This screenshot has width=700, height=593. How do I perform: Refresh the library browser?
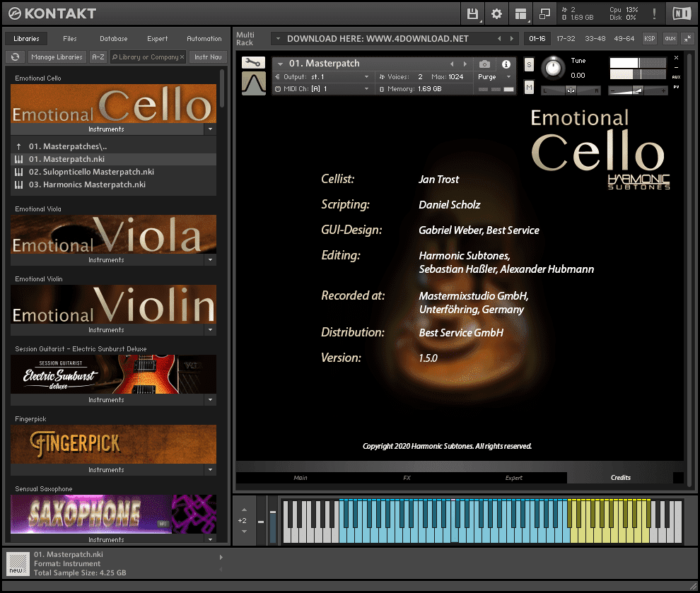pyautogui.click(x=15, y=57)
